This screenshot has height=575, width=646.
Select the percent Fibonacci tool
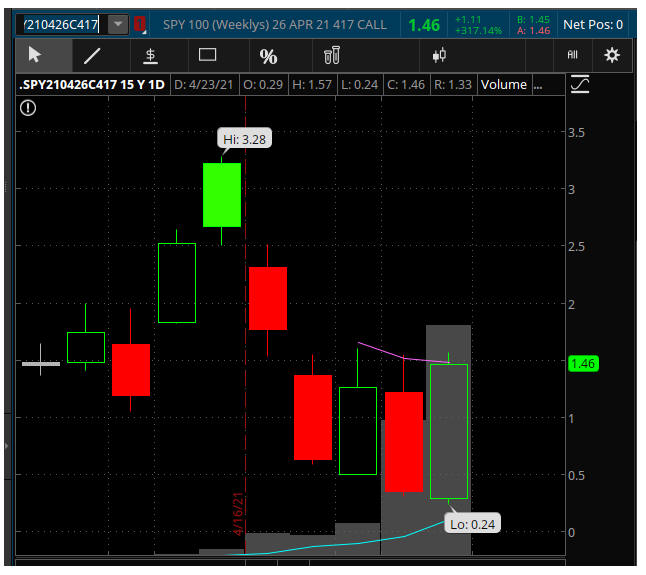[x=268, y=56]
